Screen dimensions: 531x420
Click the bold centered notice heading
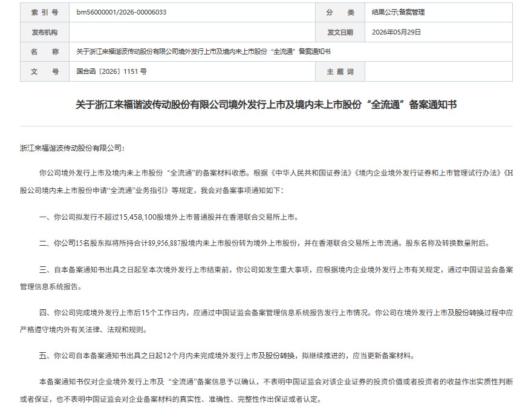[x=266, y=105]
